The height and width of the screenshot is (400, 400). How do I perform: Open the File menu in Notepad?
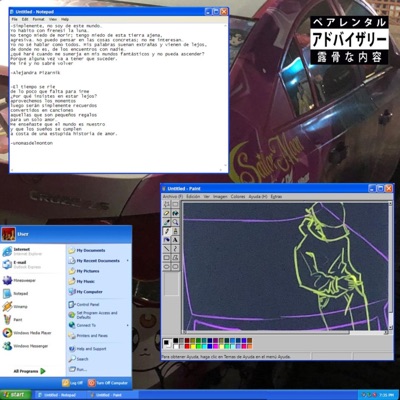click(15, 19)
